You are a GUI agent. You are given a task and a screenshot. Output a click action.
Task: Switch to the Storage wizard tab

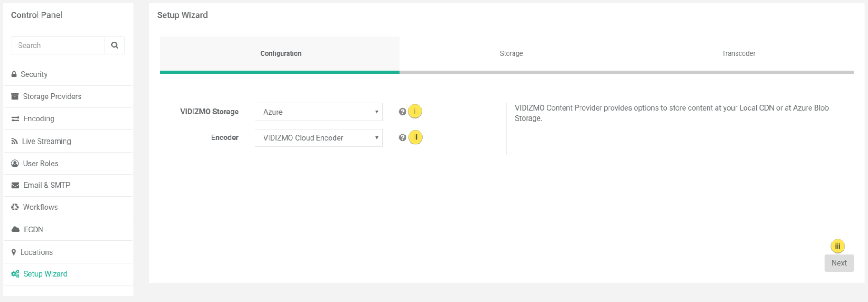(x=511, y=53)
